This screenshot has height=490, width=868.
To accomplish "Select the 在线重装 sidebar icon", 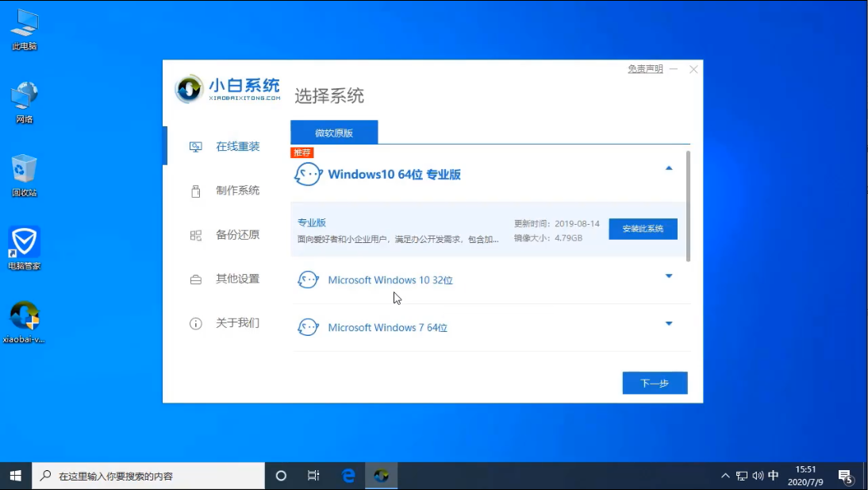I will [194, 146].
